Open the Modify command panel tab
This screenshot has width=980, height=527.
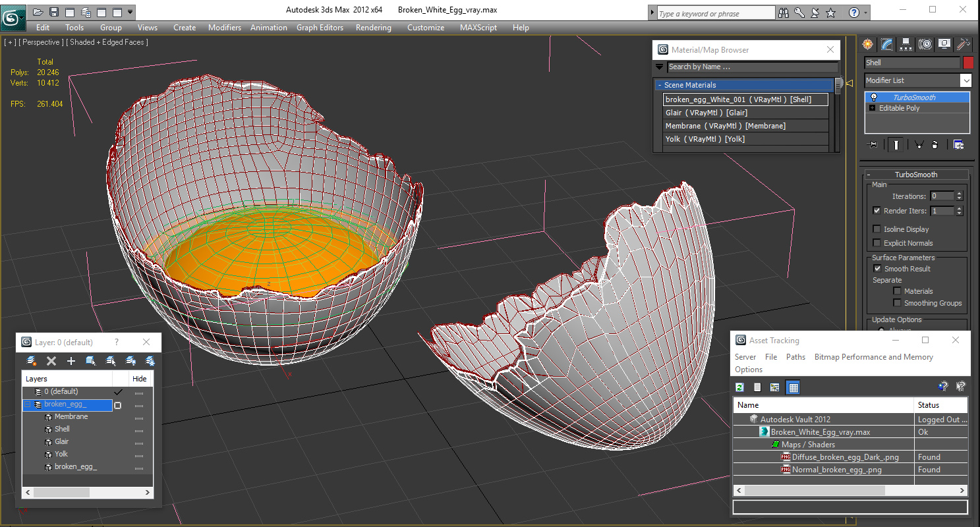(x=887, y=44)
